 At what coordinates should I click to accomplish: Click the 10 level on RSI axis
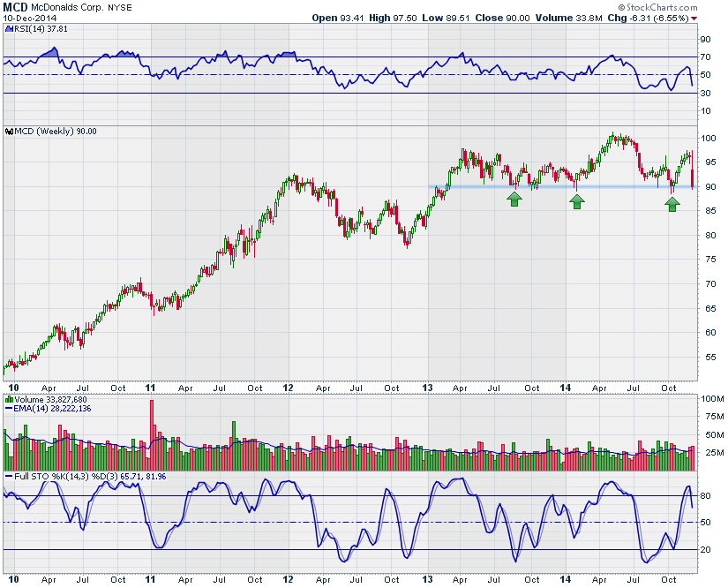[705, 111]
